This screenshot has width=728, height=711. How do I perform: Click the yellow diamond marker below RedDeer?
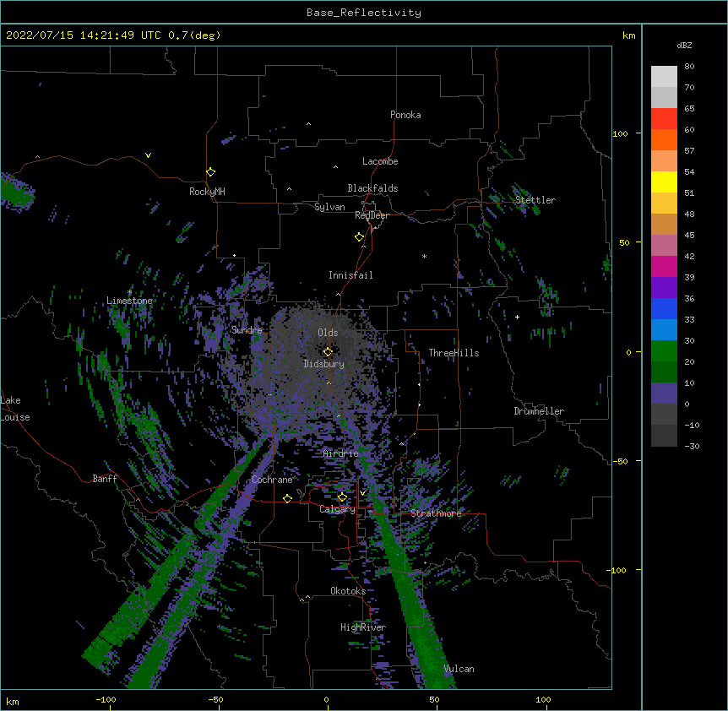coord(360,237)
